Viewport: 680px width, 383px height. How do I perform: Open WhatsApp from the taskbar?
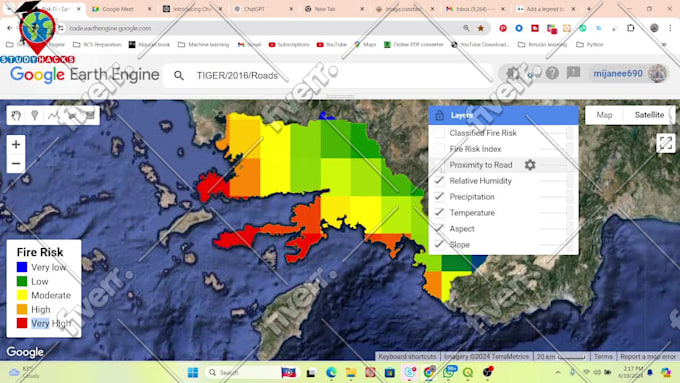pos(448,372)
